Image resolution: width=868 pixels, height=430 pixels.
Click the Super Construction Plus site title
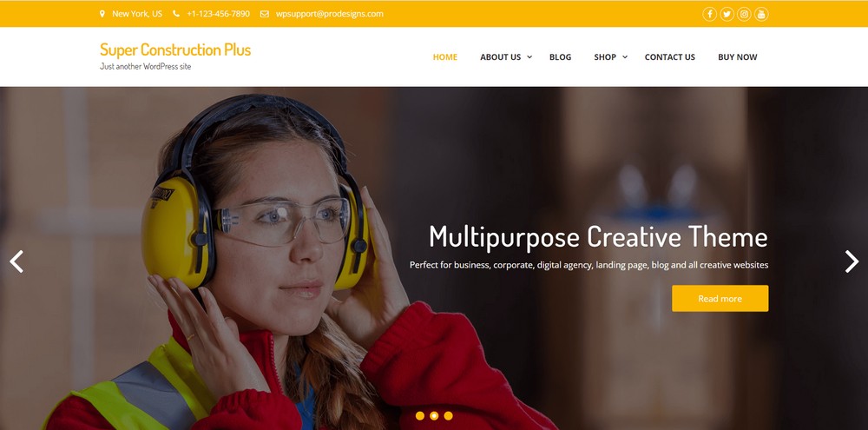(175, 50)
